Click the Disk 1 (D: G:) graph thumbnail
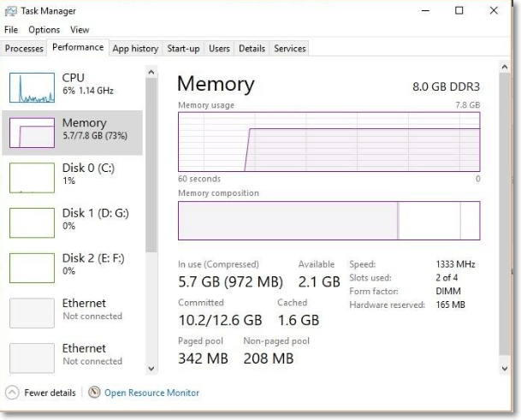This screenshot has width=521, height=420. [x=32, y=222]
